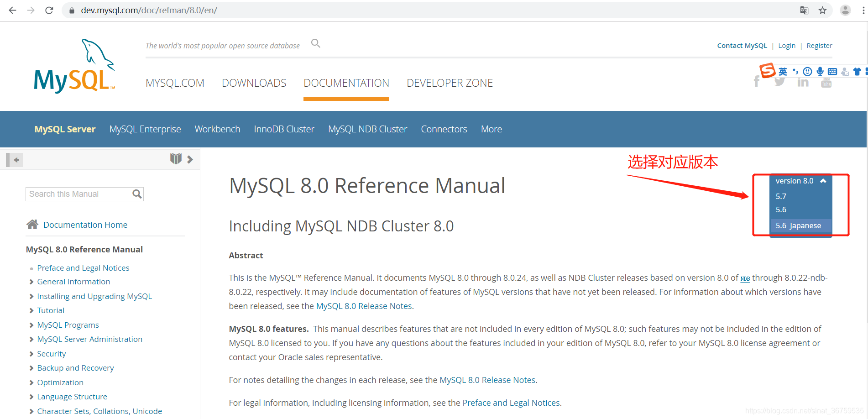This screenshot has height=419, width=868.
Task: Click the Register link
Action: [819, 46]
